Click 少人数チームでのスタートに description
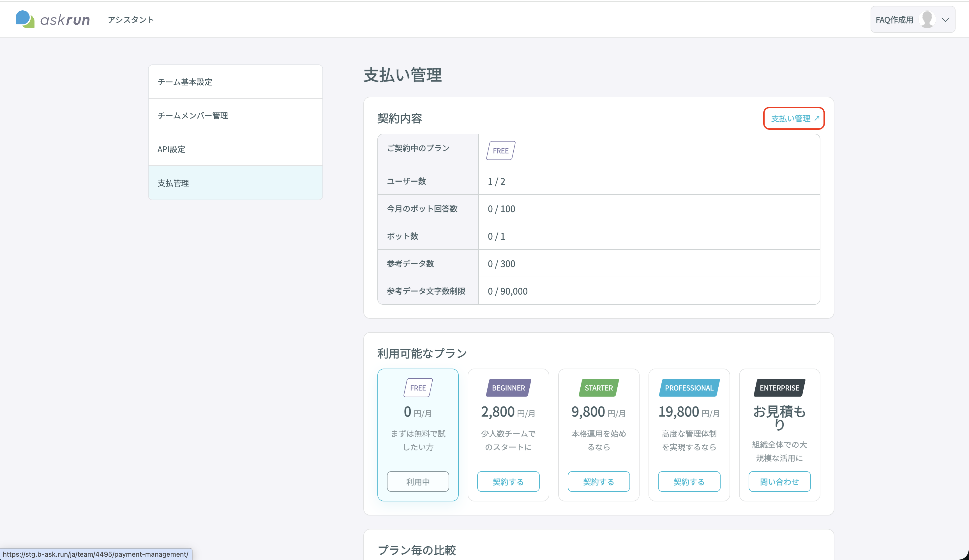The height and width of the screenshot is (560, 969). 508,441
